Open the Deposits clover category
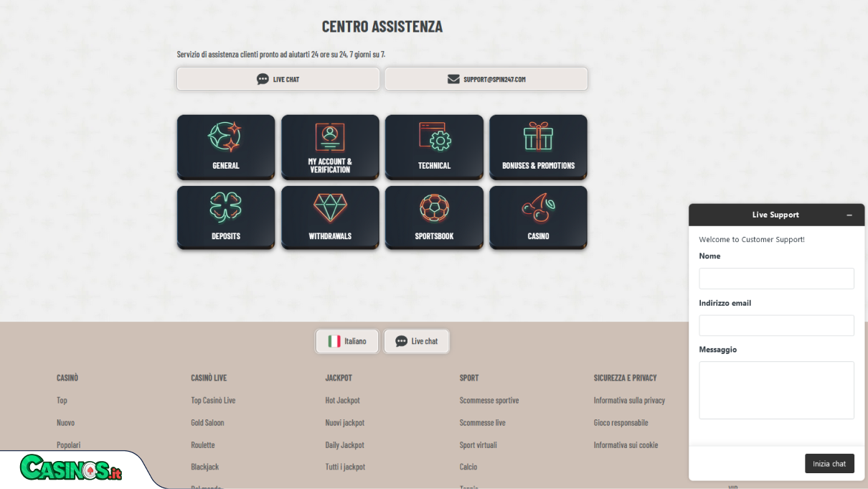868x489 pixels. click(226, 217)
